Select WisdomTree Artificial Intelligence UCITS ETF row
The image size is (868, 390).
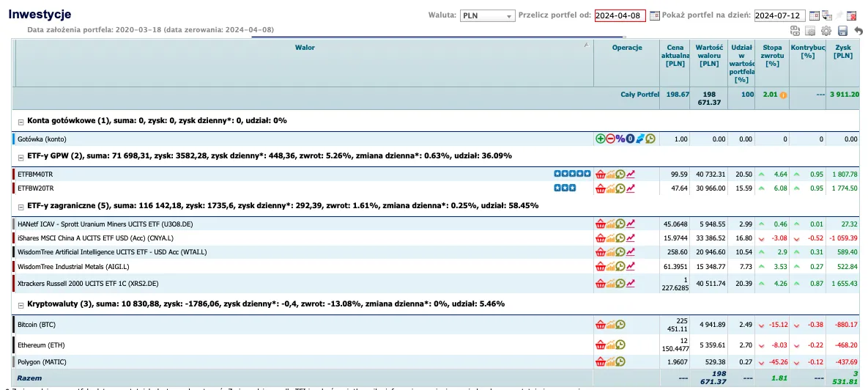click(x=112, y=252)
